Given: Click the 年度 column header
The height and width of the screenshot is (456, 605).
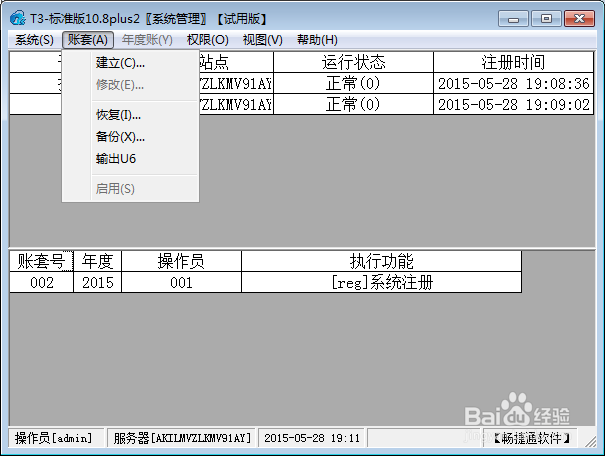Looking at the screenshot, I should 98,261.
